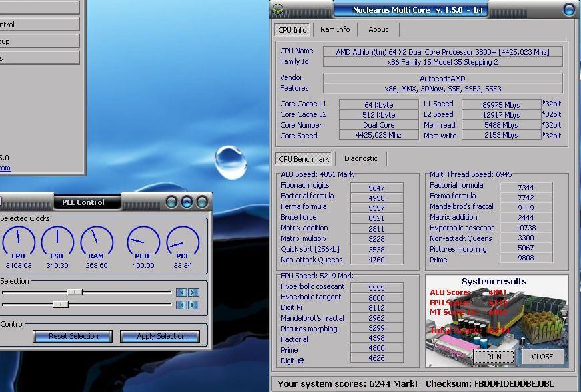The width and height of the screenshot is (581, 392).
Task: Click the Quick sort [256kb] score 3538
Action: tap(377, 250)
